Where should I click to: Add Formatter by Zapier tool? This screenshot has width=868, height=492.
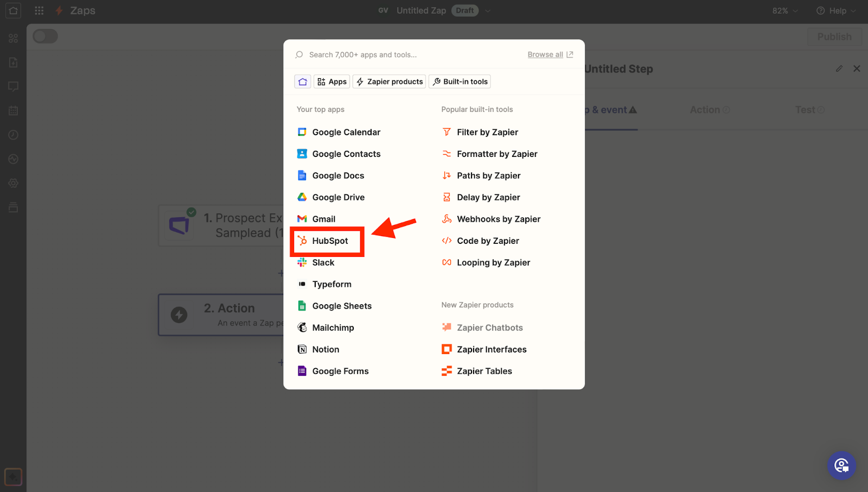click(490, 154)
